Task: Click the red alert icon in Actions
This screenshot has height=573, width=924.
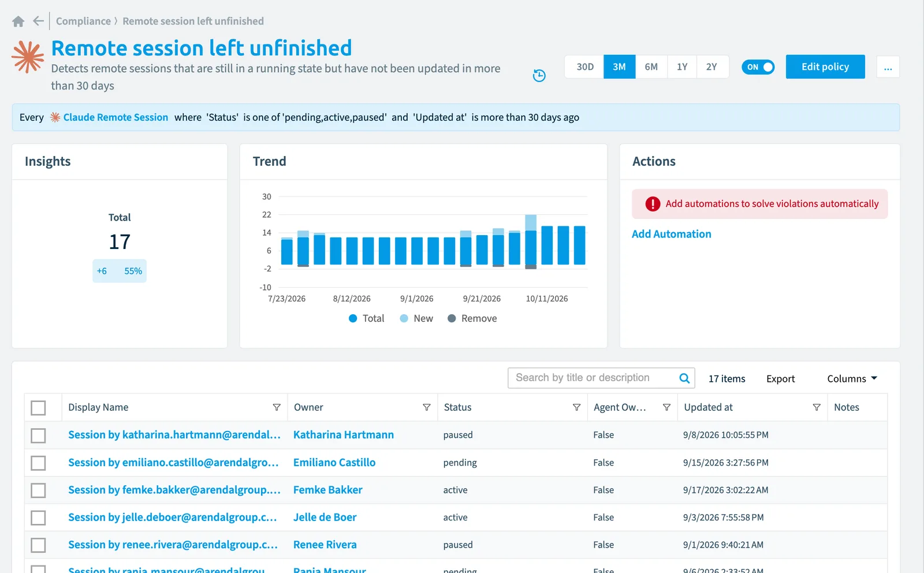Action: pos(653,204)
